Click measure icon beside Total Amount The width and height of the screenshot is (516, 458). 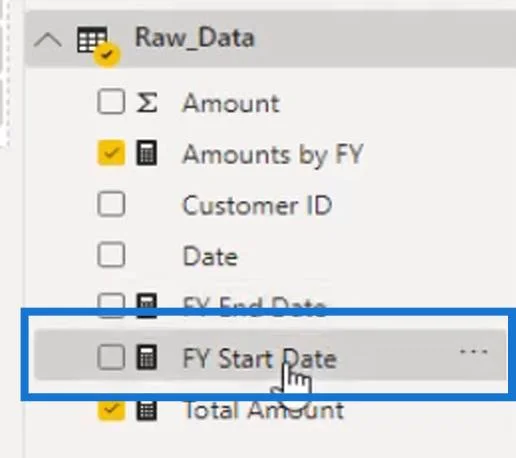pos(147,410)
